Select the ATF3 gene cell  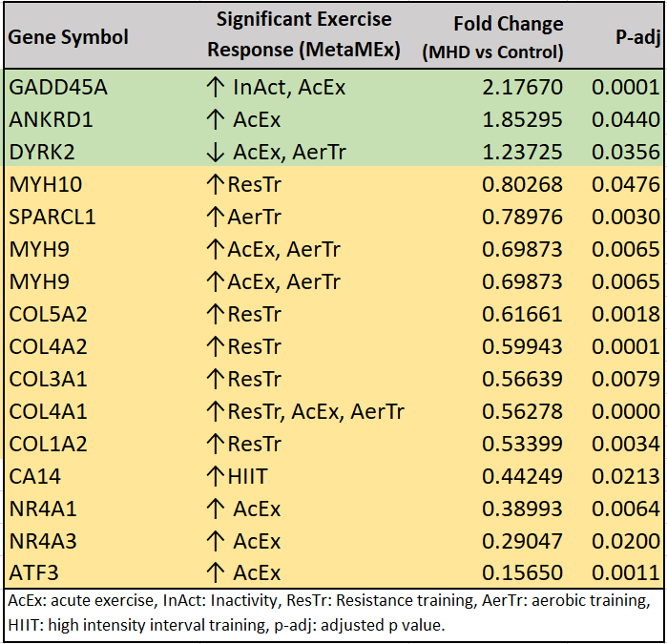tap(33, 574)
